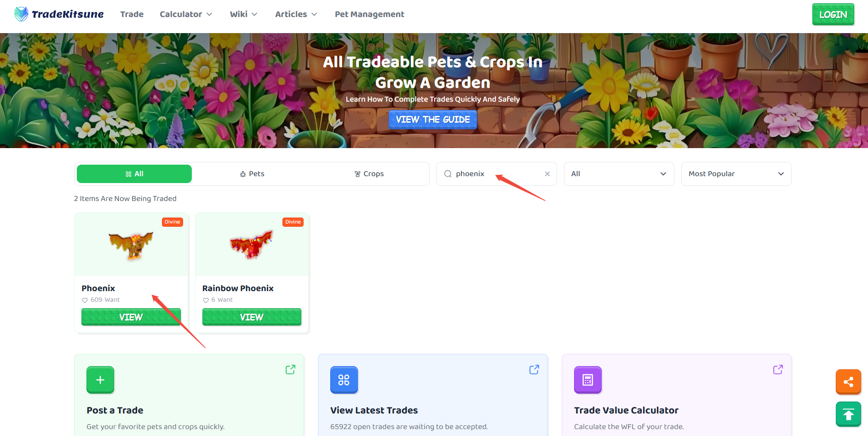Click the Trade Value Calculator heading
This screenshot has width=868, height=436.
[626, 410]
